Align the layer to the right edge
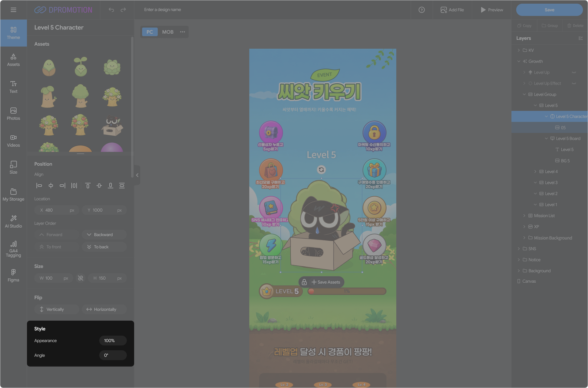 coord(62,186)
